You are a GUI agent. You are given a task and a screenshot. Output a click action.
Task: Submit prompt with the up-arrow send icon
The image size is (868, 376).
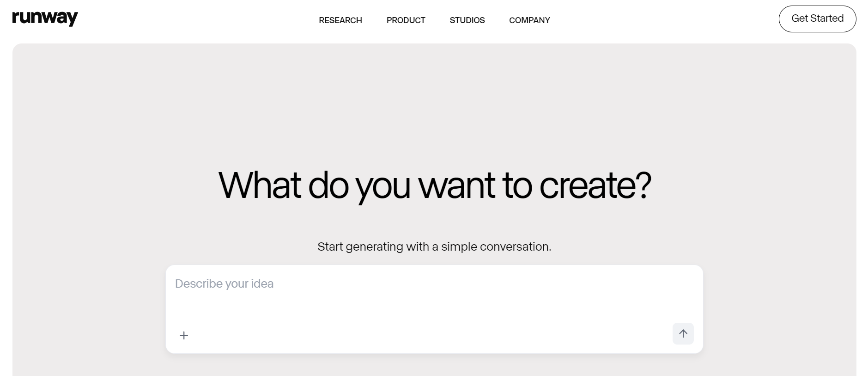(x=683, y=333)
